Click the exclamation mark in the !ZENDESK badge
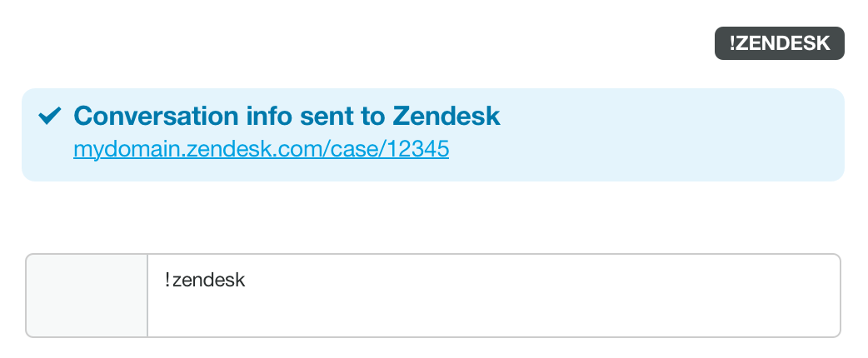This screenshot has height=358, width=868. tap(731, 44)
